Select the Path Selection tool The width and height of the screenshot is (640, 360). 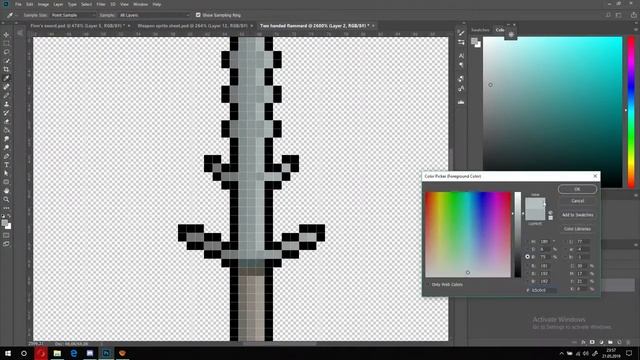pyautogui.click(x=6, y=173)
